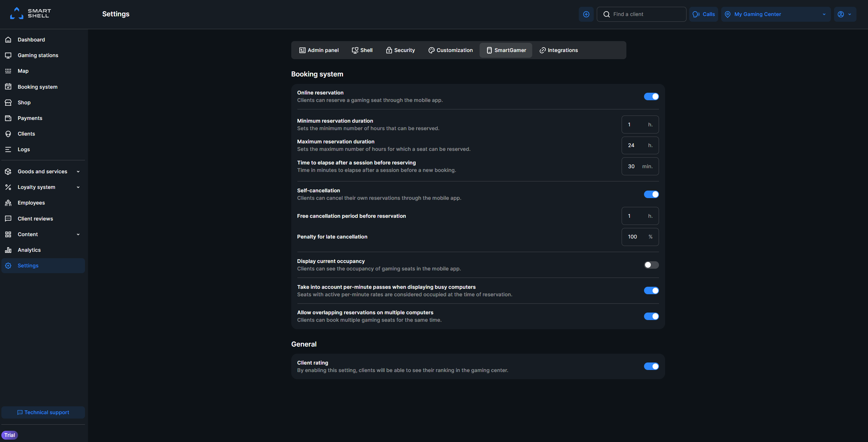Open Employees page in sidebar
868x442 pixels.
[43, 203]
